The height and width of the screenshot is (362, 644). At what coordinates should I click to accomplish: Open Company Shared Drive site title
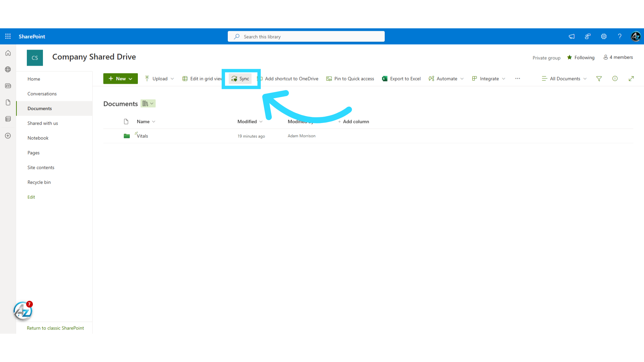94,57
